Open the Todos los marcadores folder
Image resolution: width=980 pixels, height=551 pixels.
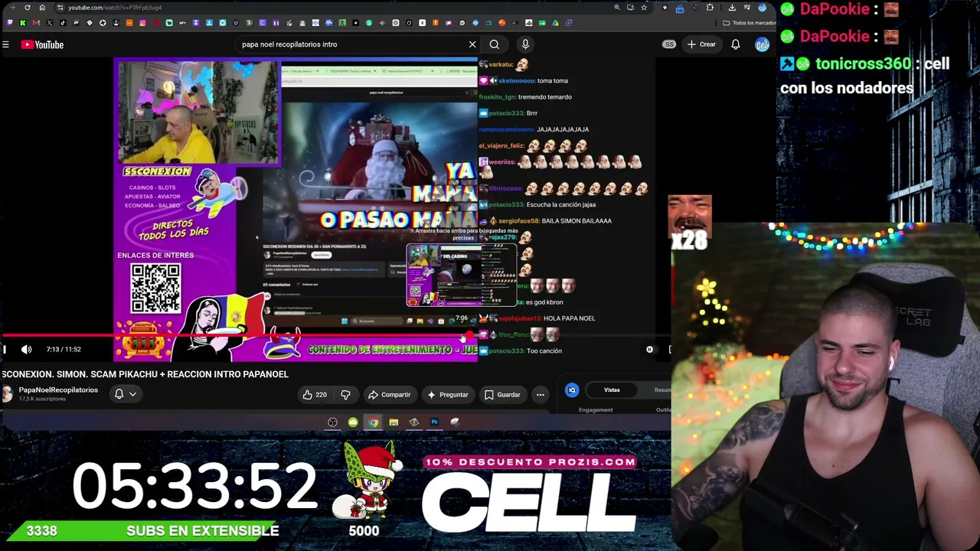point(750,23)
